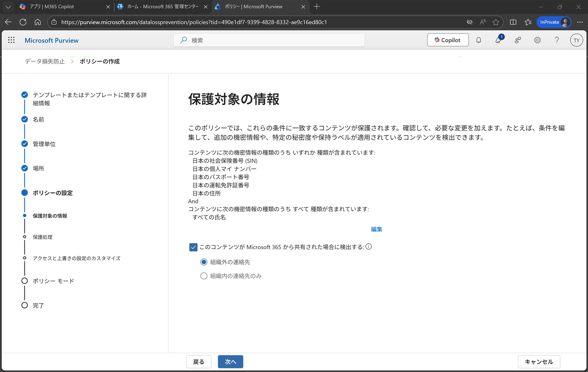588x372 pixels.
Task: Select the アクセスと上書きの設定のカスタマイズ sub-step
Action: (x=76, y=258)
